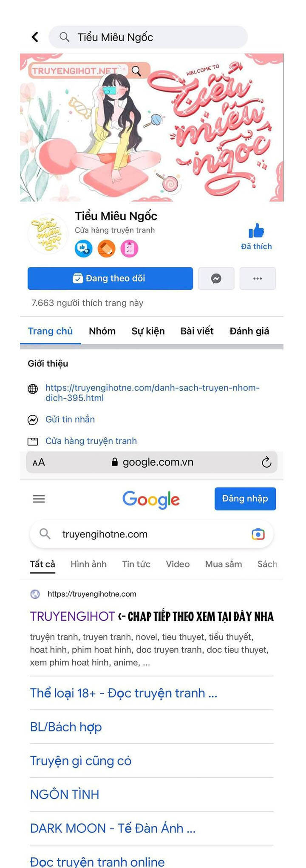This screenshot has width=306, height=868.
Task: Focus the Google search box with truyengihotne.com
Action: [x=151, y=534]
